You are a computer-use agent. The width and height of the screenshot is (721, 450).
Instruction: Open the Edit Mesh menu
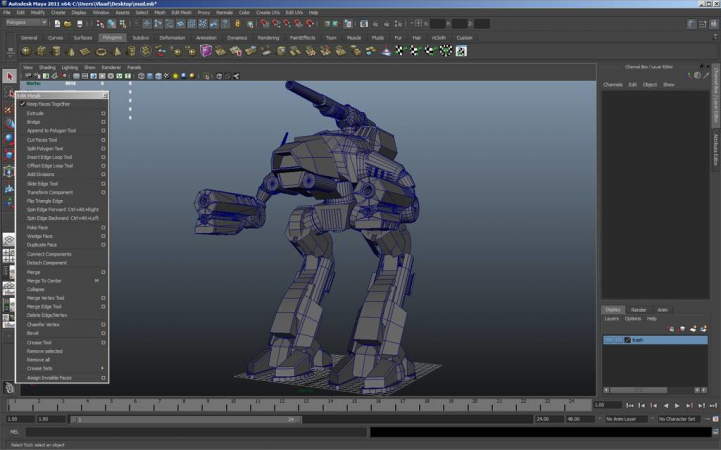(182, 12)
